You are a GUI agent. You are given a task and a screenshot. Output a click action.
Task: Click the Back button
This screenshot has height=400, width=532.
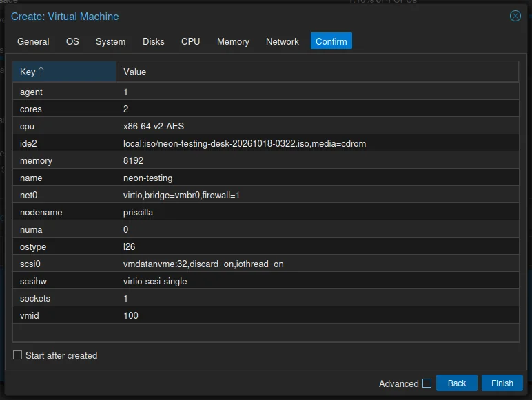tap(457, 383)
